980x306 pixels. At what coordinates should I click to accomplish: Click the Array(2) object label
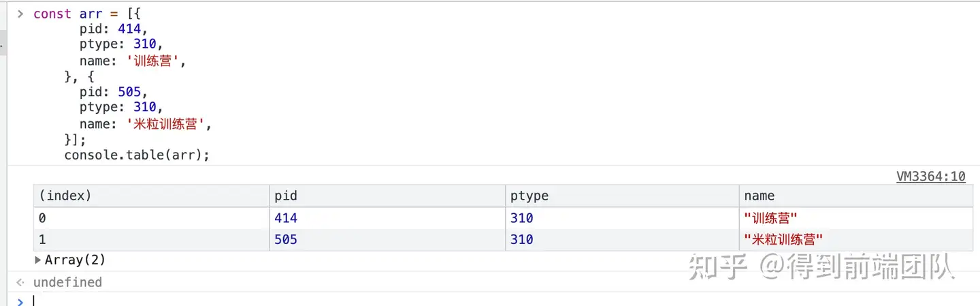tap(76, 260)
